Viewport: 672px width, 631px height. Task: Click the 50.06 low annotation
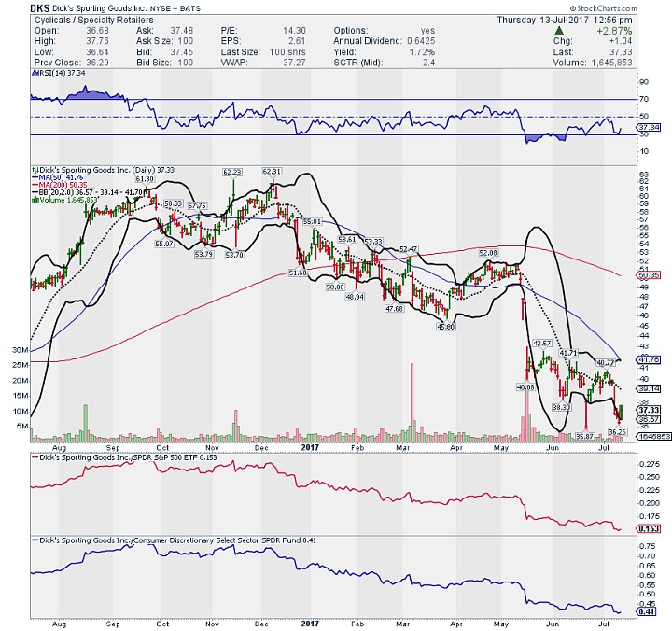coord(335,287)
